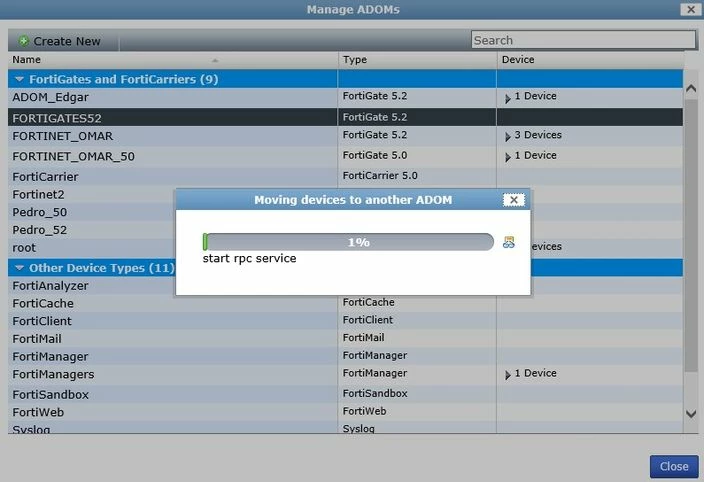Close the Moving devices to another ADOM dialog

[514, 200]
